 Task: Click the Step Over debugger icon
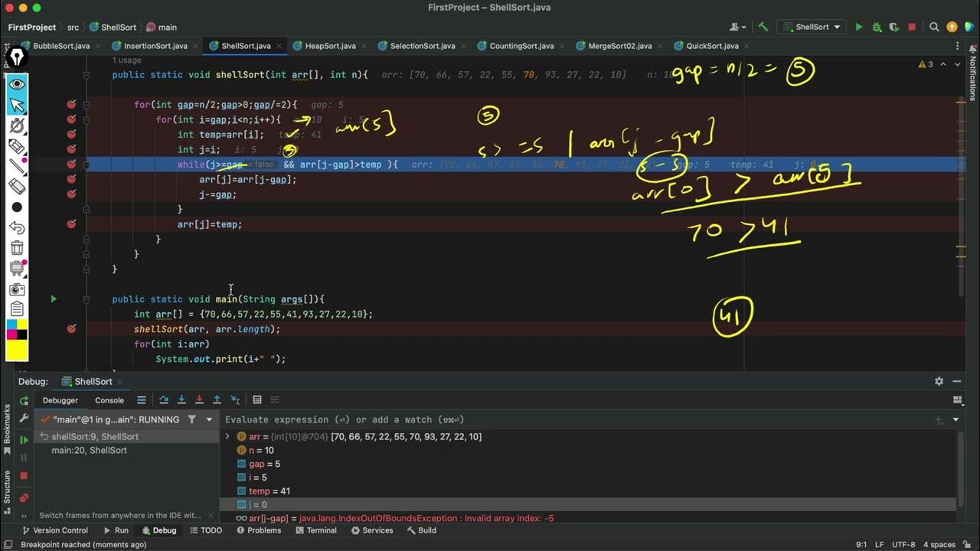tap(163, 399)
